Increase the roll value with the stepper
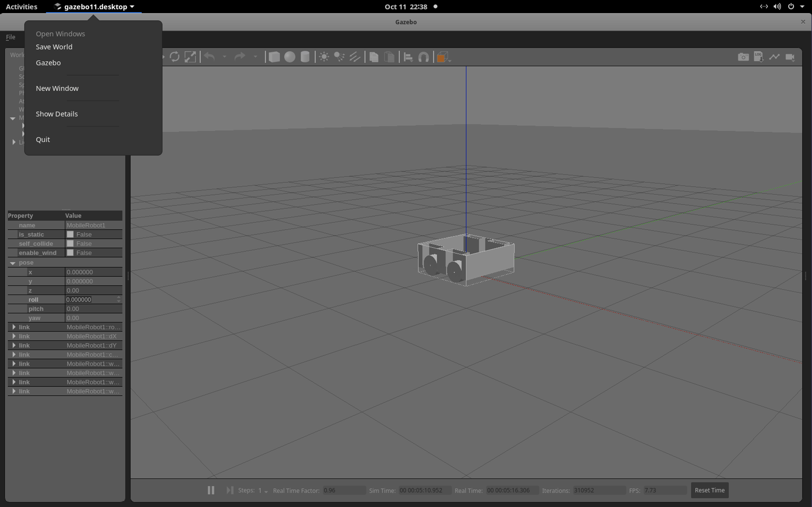This screenshot has width=812, height=507. (x=118, y=297)
